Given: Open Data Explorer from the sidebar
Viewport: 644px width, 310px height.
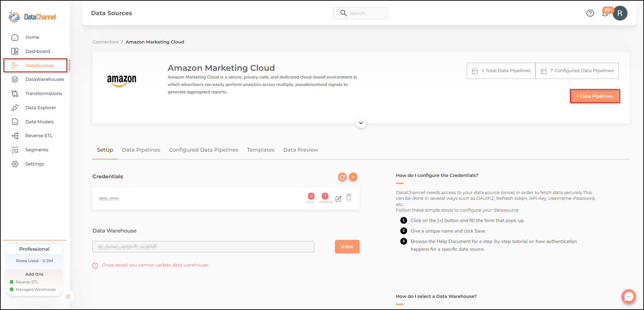Looking at the screenshot, I should coord(41,107).
